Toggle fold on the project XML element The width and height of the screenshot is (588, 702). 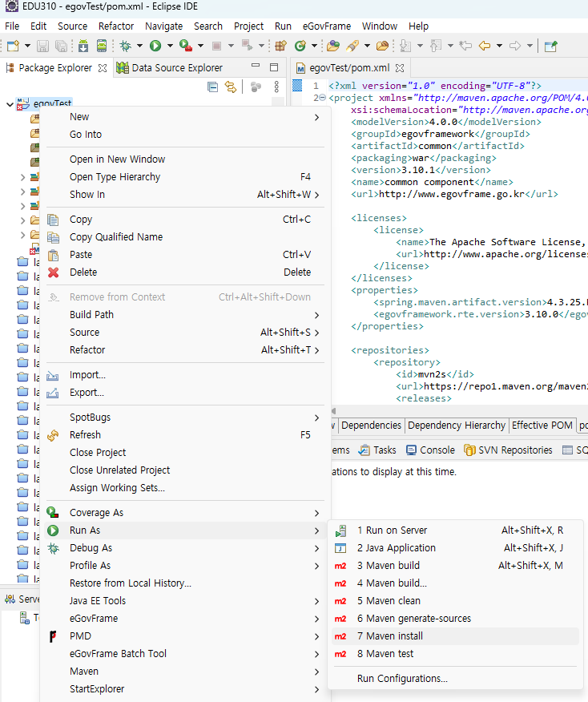[322, 98]
